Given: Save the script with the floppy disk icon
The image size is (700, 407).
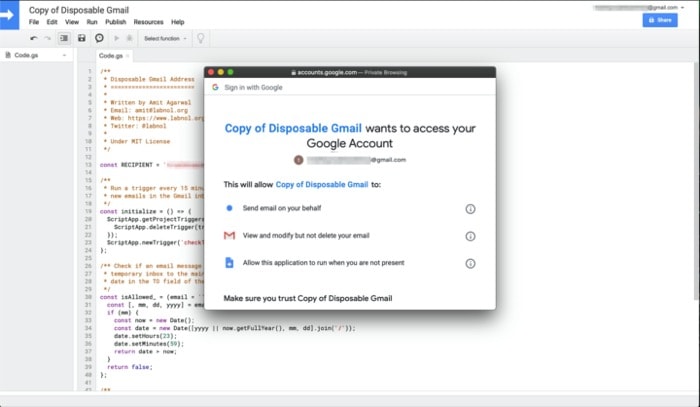Looking at the screenshot, I should [x=82, y=38].
